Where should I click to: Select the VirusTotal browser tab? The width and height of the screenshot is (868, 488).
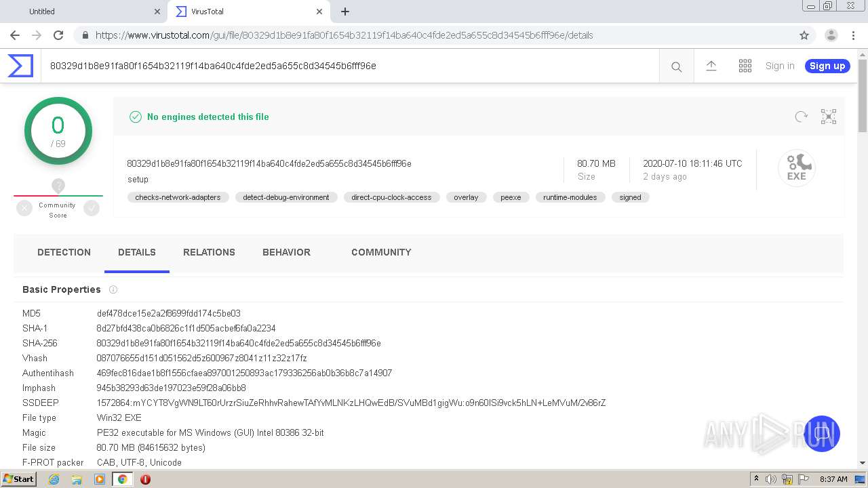pos(249,12)
